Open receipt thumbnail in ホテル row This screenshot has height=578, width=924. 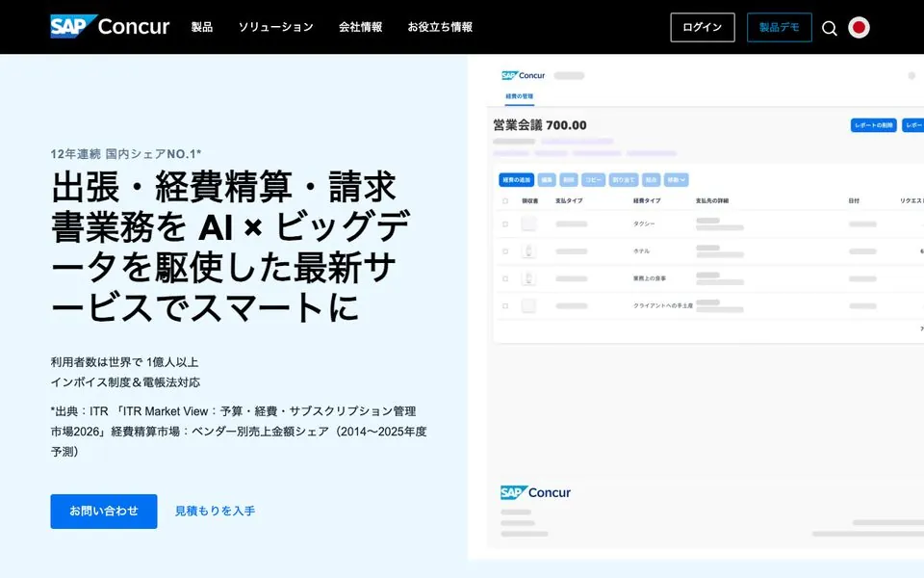click(528, 251)
